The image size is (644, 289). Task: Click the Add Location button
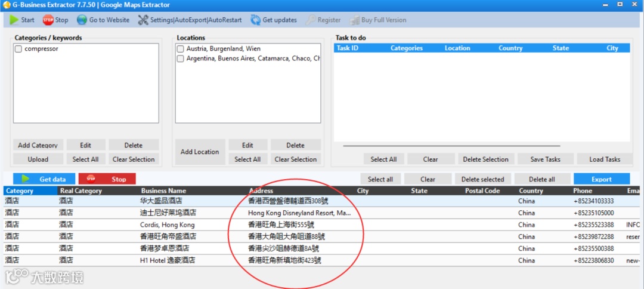[x=200, y=152]
